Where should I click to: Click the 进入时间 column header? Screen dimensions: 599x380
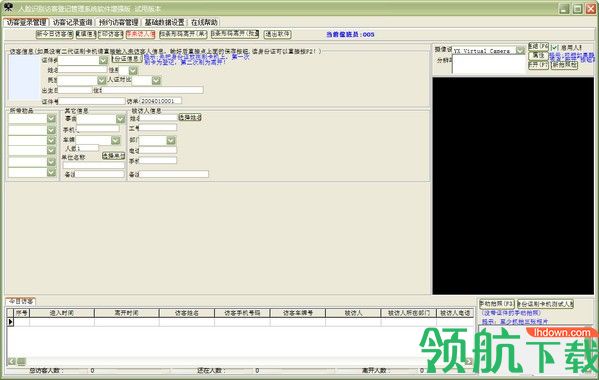62,313
